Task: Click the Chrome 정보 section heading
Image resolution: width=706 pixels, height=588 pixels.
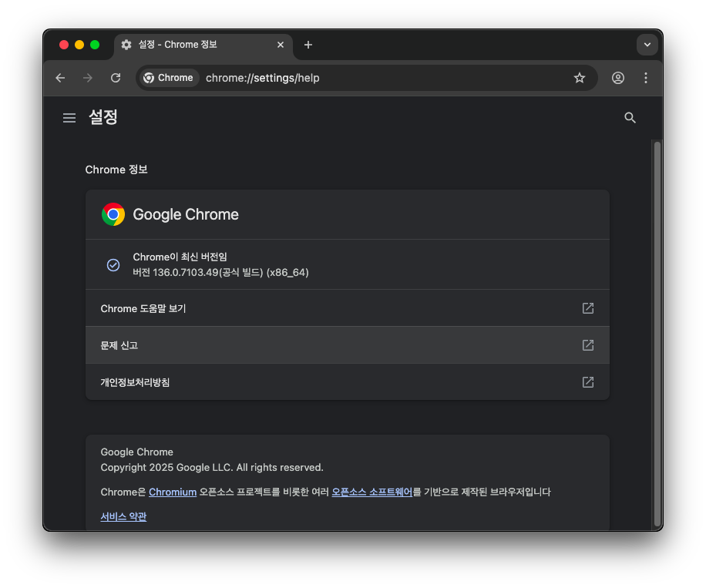Action: pos(116,170)
